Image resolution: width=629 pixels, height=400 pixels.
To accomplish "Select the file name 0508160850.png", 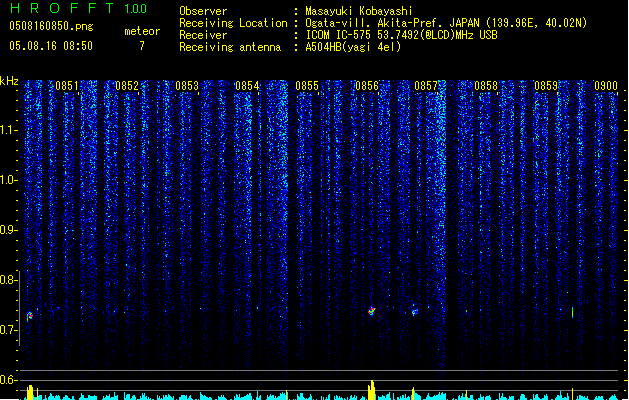I will point(51,26).
